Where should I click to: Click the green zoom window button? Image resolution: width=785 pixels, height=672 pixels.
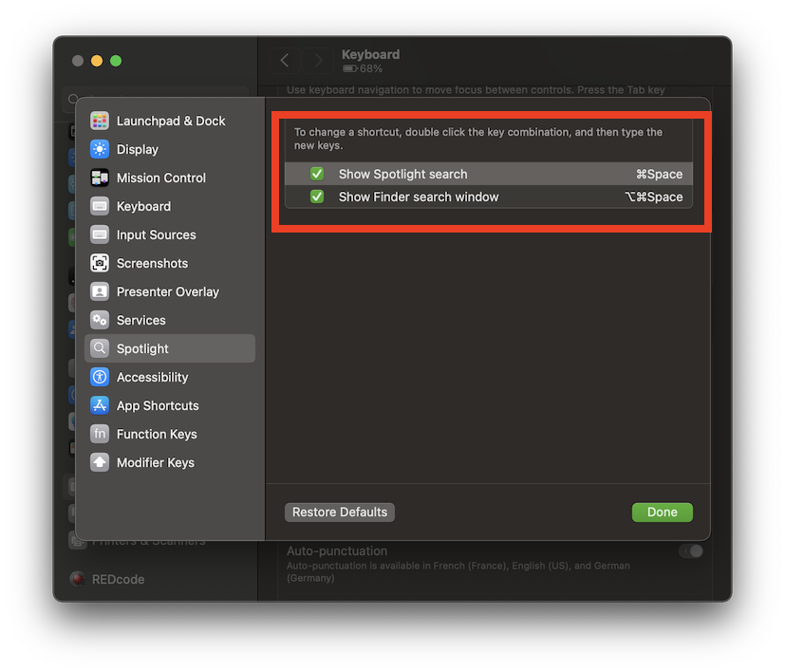[x=116, y=61]
